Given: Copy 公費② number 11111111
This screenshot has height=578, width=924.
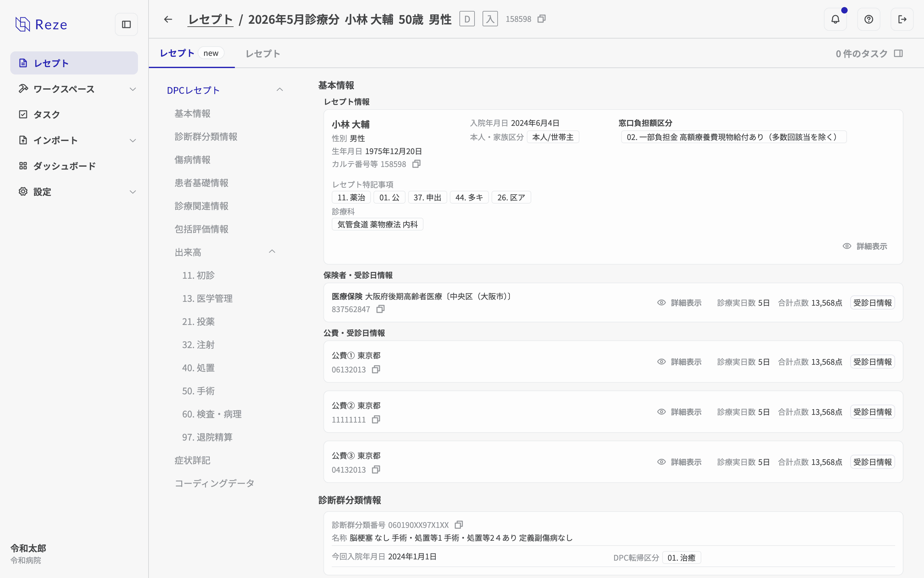Looking at the screenshot, I should click(x=376, y=419).
